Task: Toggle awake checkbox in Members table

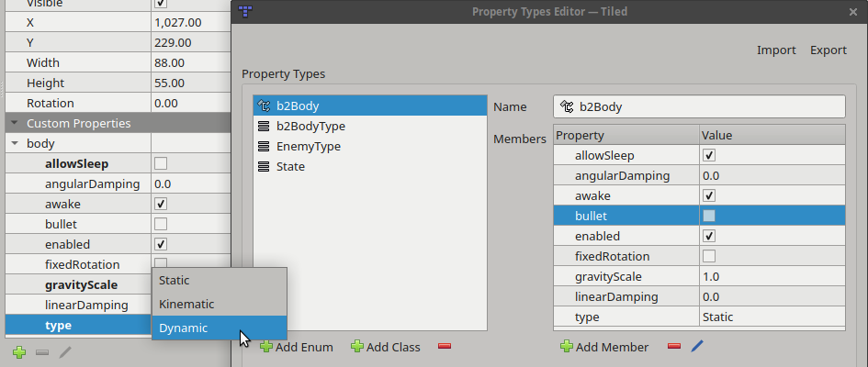Action: click(708, 195)
